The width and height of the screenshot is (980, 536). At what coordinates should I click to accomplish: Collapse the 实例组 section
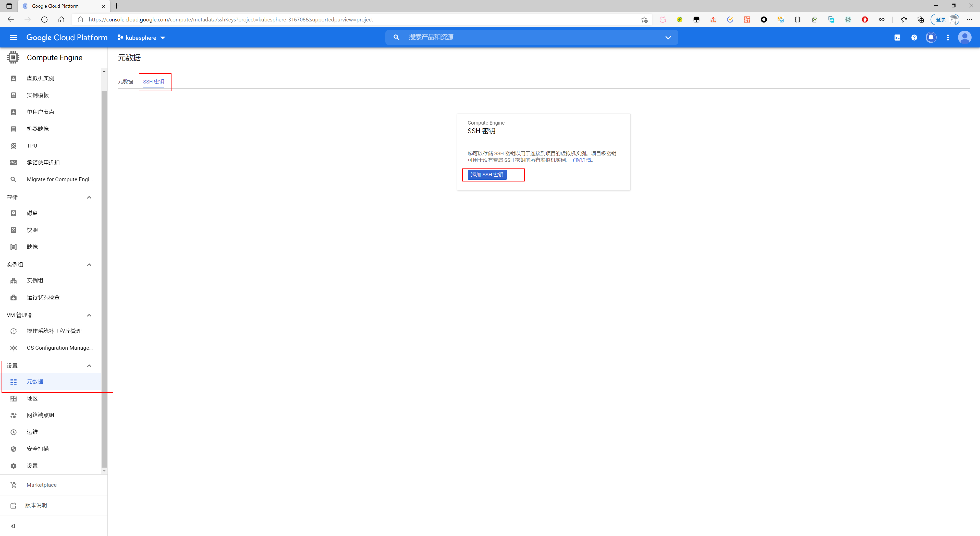point(89,264)
